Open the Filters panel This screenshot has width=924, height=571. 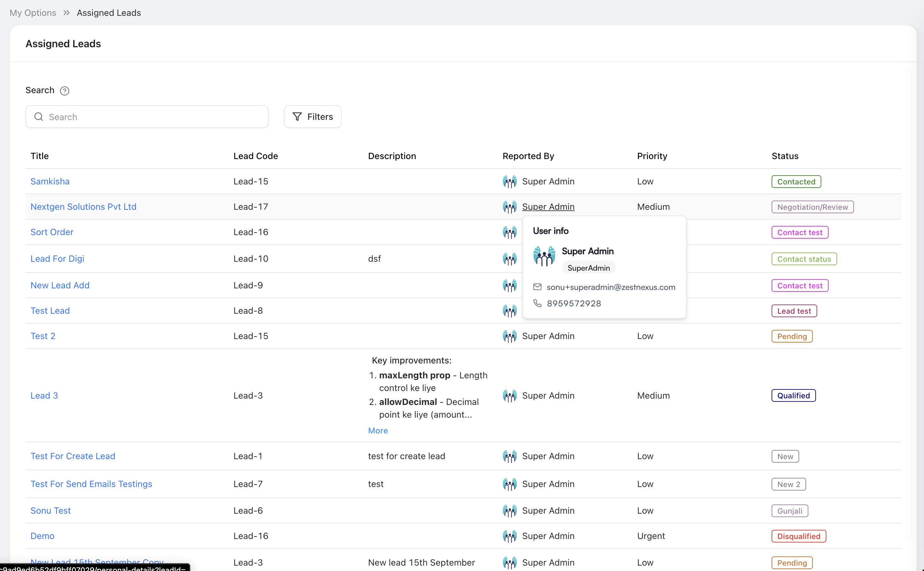[x=313, y=117]
